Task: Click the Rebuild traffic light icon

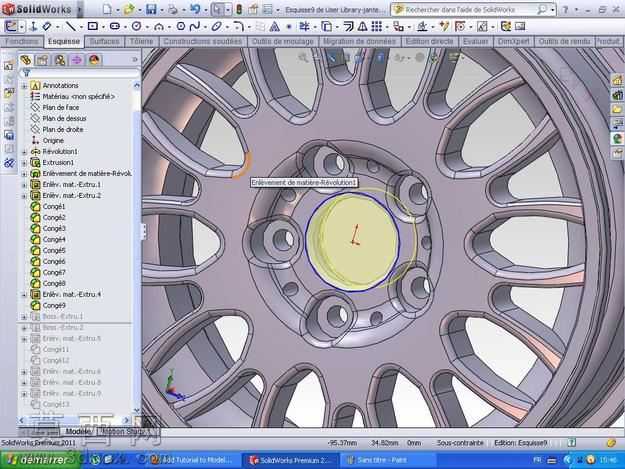Action: (239, 9)
